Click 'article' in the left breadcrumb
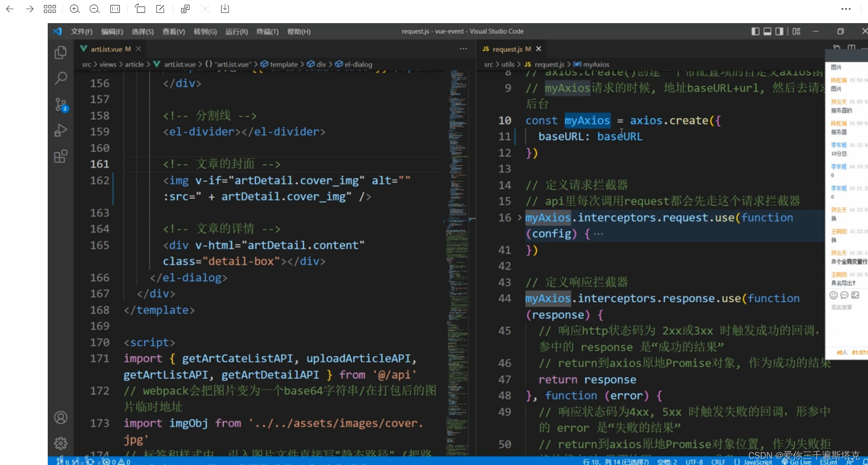The image size is (868, 465). [x=135, y=64]
